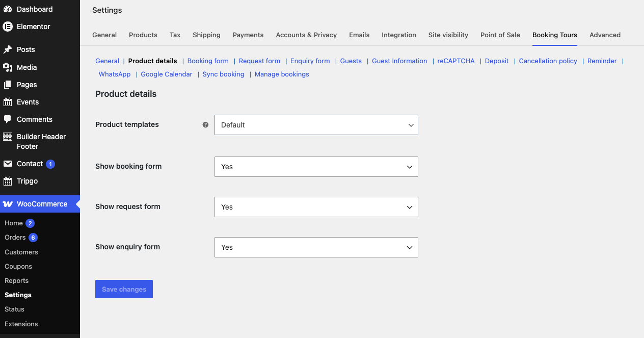Open the Google Calendar settings link
Image resolution: width=644 pixels, height=338 pixels.
[x=167, y=74]
